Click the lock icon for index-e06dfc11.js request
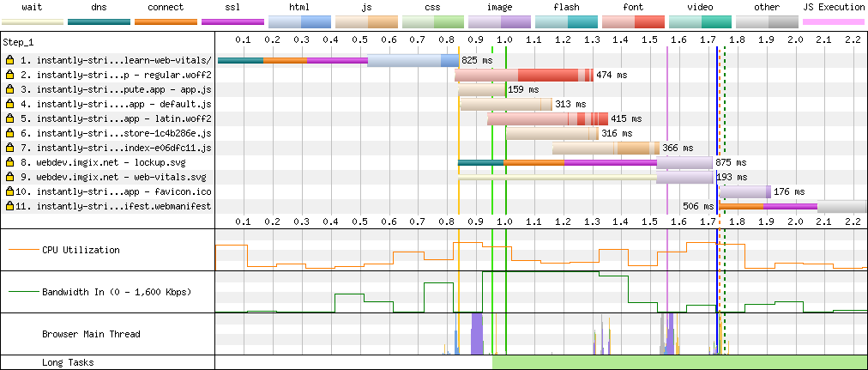This screenshot has width=868, height=370. (9, 148)
